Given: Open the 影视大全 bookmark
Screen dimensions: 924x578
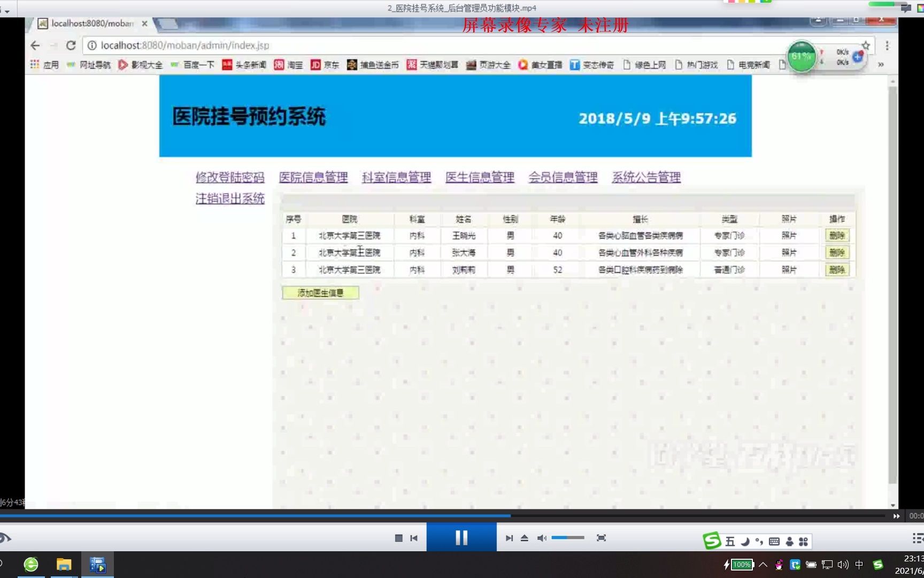Looking at the screenshot, I should [x=140, y=65].
